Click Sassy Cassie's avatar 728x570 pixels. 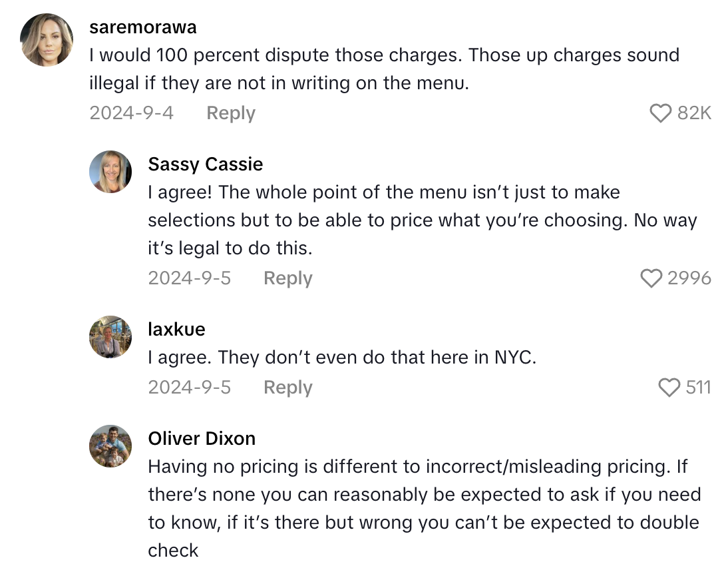(x=110, y=172)
